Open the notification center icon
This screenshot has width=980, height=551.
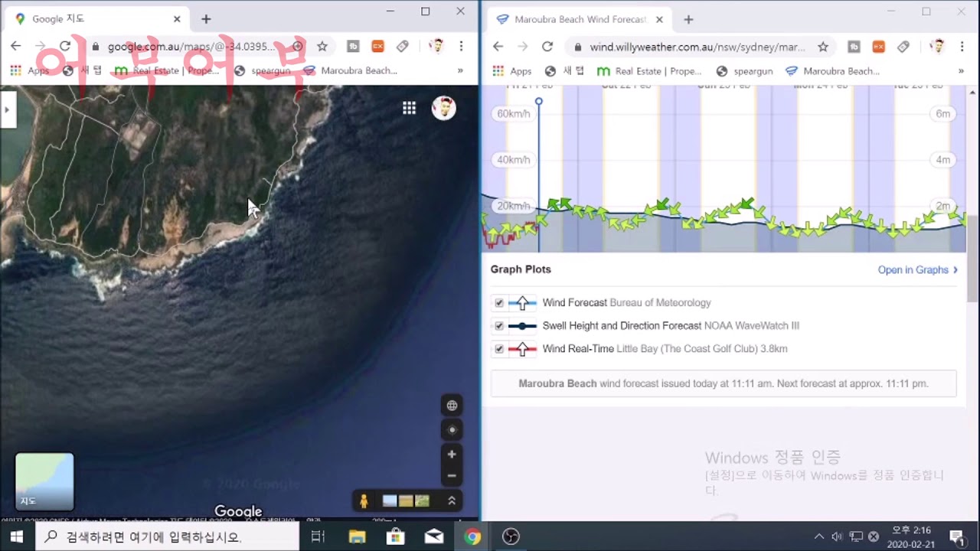[956, 536]
